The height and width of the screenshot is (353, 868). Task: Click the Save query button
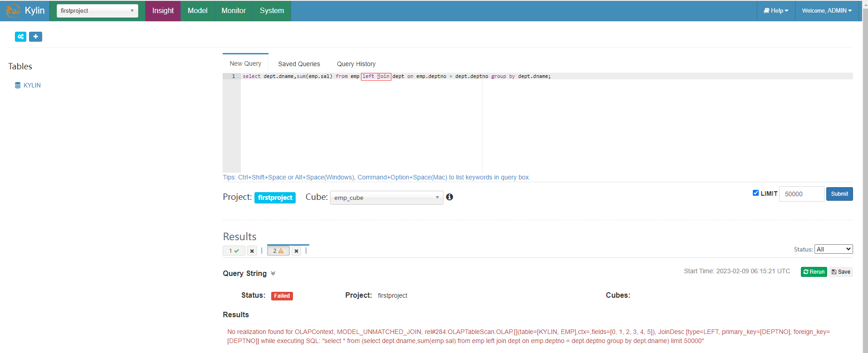(841, 272)
